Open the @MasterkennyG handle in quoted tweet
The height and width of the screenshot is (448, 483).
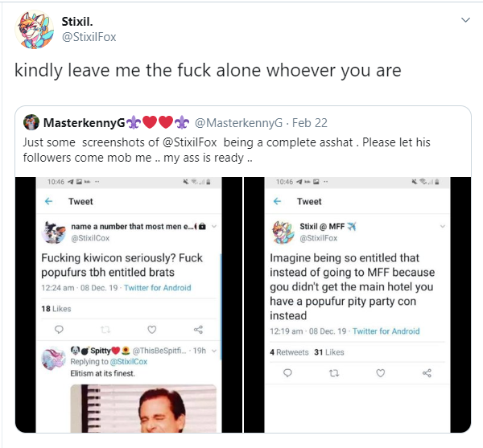click(x=238, y=123)
